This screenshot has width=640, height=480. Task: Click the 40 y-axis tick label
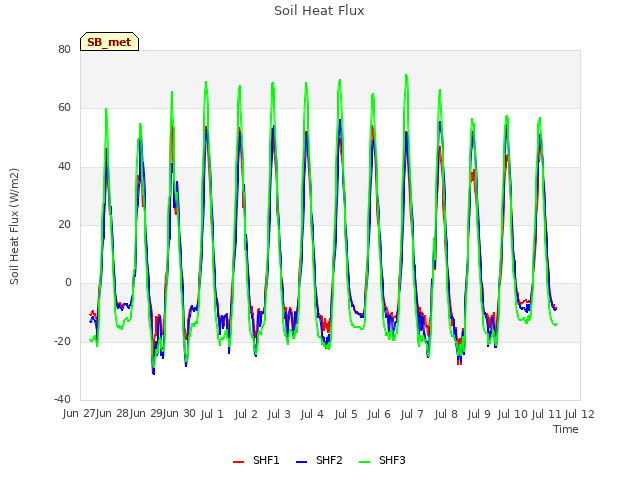64,167
